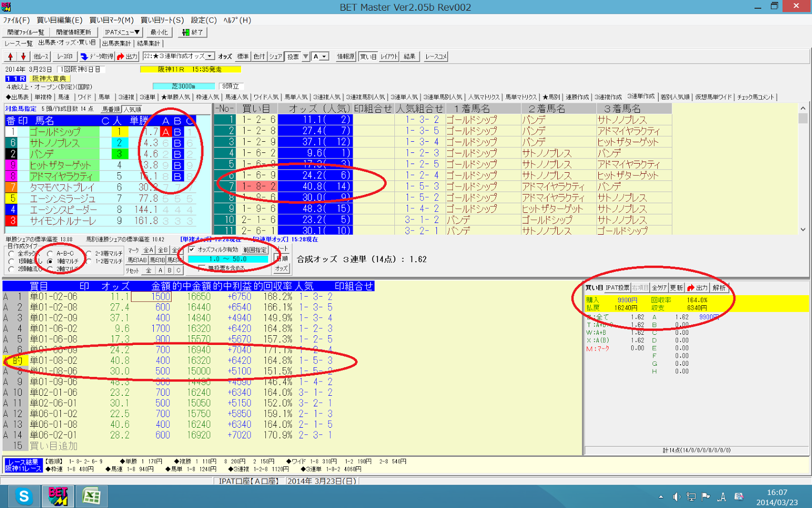Image resolution: width=812 pixels, height=508 pixels.
Task: Click the BET Master title bar app icon
Action: 6,7
